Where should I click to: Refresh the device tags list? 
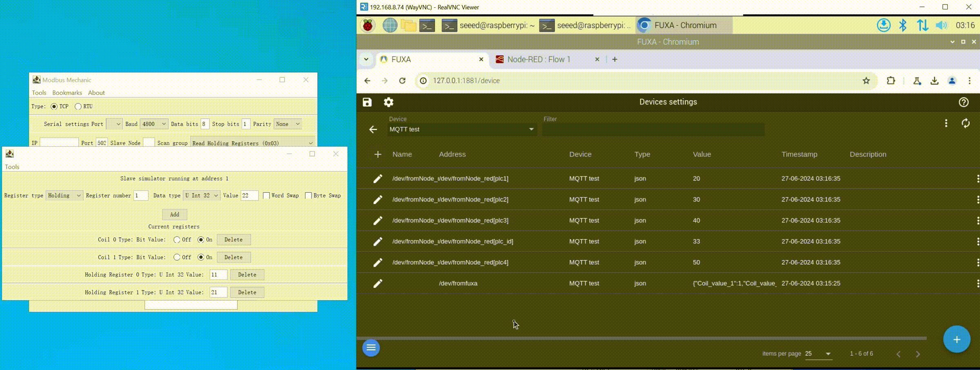pyautogui.click(x=965, y=123)
